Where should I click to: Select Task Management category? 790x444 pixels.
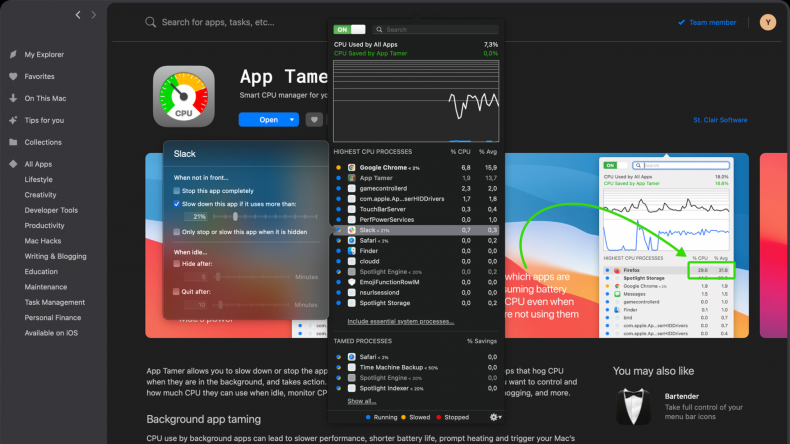(x=55, y=302)
